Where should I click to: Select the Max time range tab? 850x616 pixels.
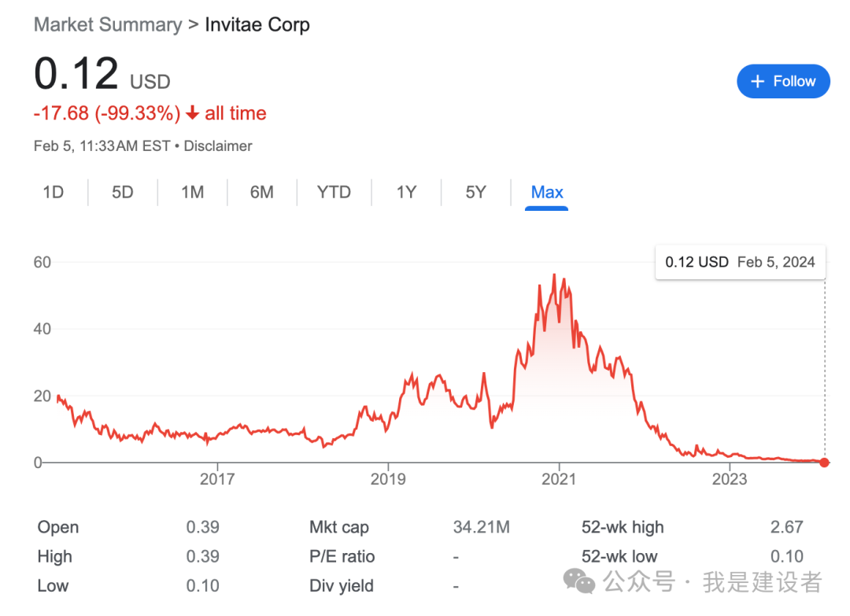[x=547, y=192]
